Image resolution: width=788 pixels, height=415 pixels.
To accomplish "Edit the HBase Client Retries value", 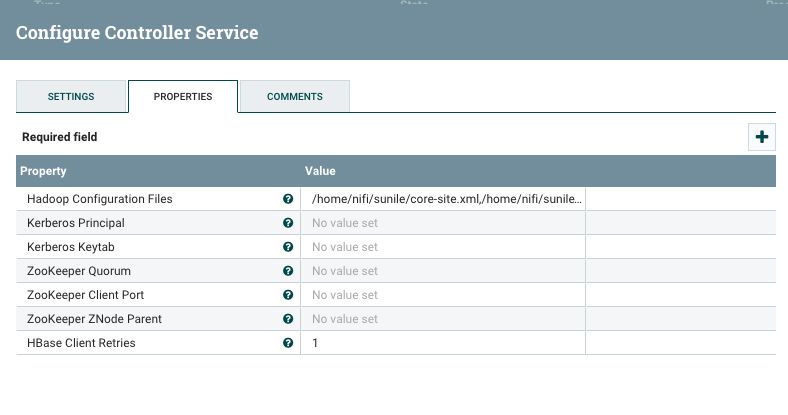I will pos(443,343).
